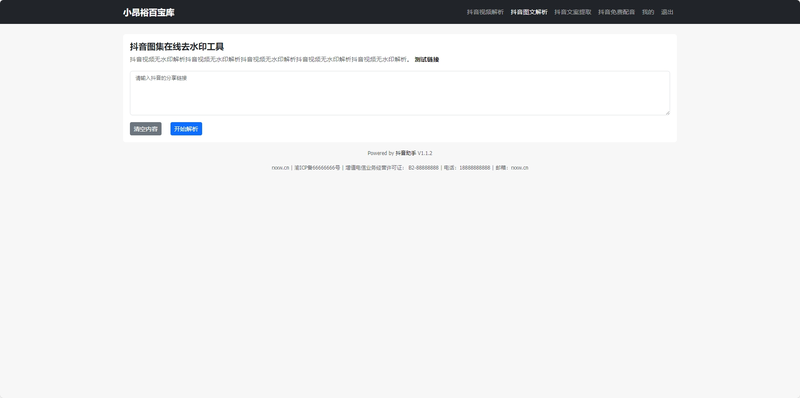This screenshot has width=800, height=398.
Task: Click 退出 to log out
Action: point(667,12)
